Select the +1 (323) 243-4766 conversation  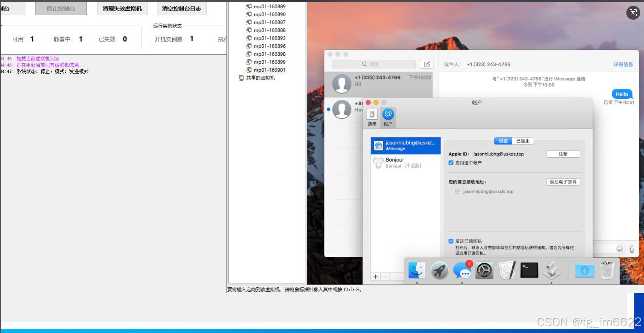pos(379,84)
